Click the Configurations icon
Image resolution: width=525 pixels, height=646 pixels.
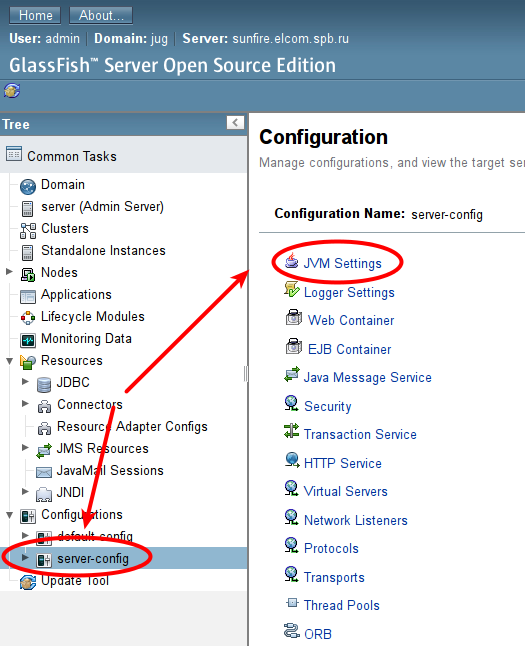(28, 516)
